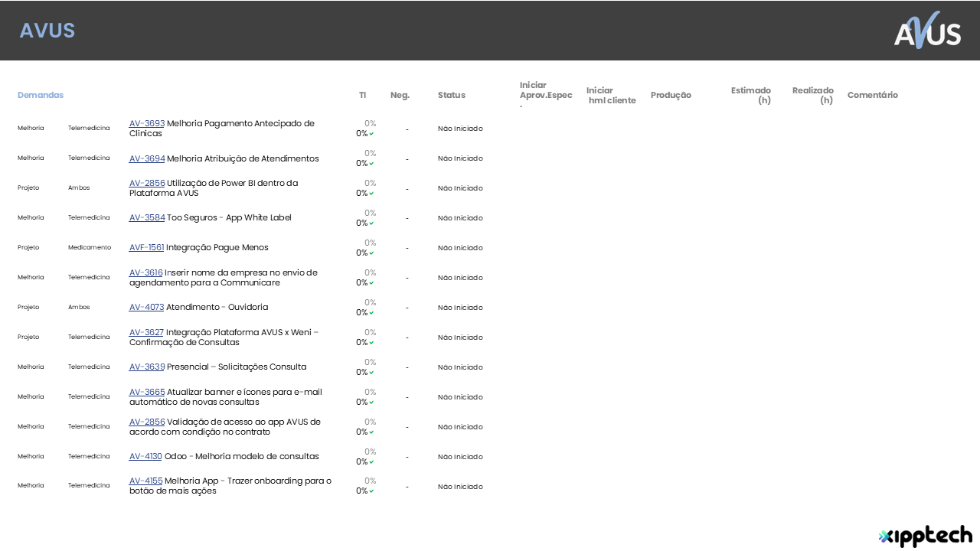
Task: Click Não Iniciado status in the AV-3693 row
Action: [460, 129]
